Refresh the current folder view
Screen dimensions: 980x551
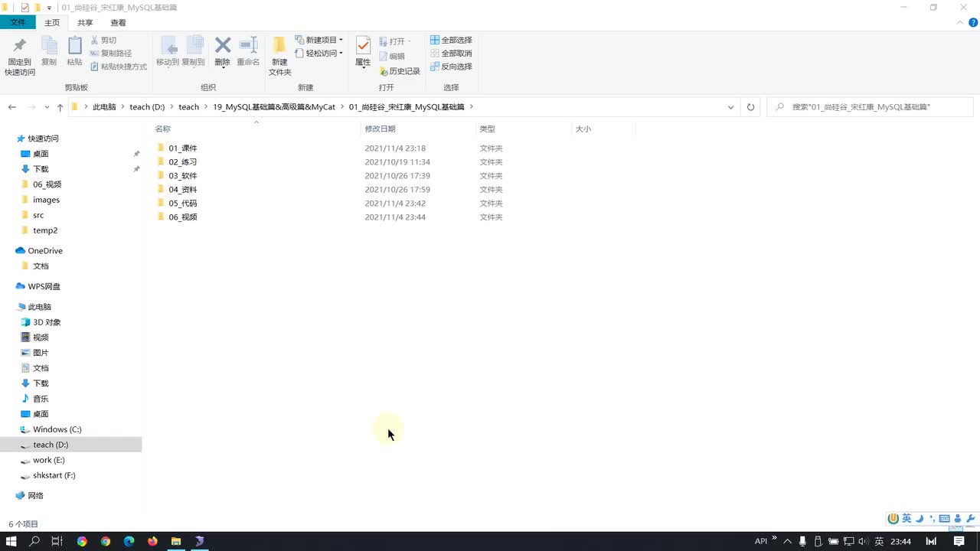click(x=750, y=107)
